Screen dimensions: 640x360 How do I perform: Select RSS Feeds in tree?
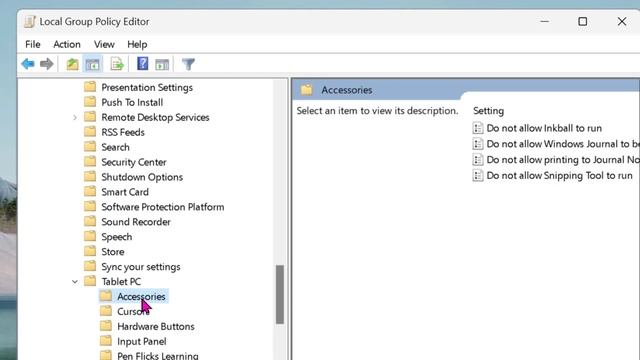(123, 132)
